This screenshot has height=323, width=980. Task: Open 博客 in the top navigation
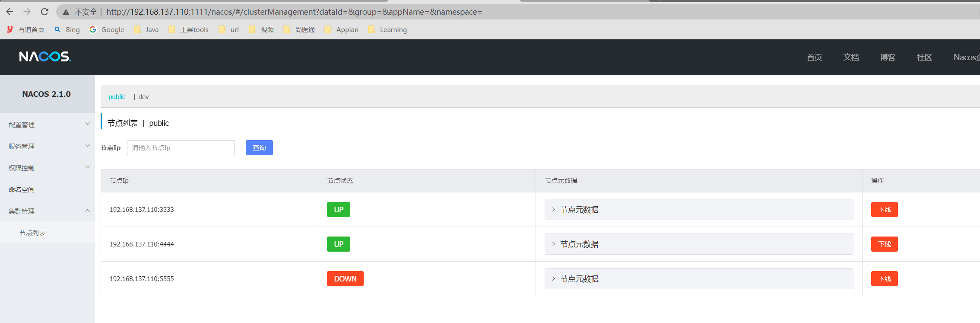888,57
